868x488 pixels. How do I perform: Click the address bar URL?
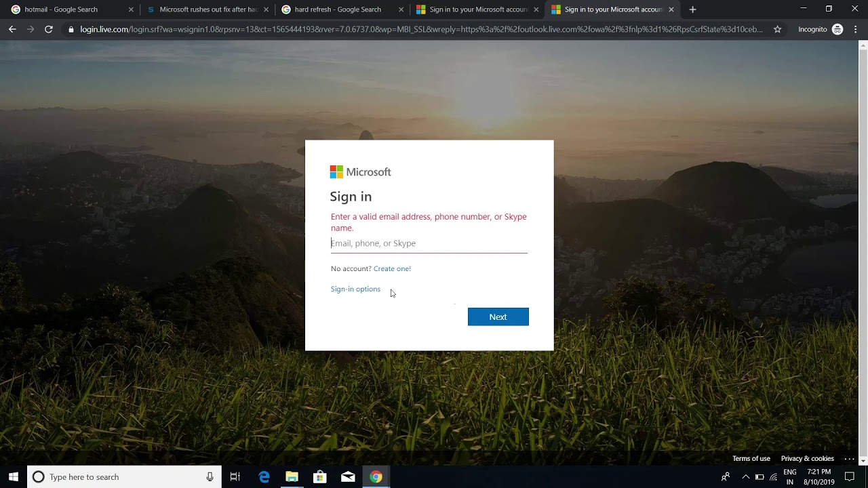[x=420, y=29]
